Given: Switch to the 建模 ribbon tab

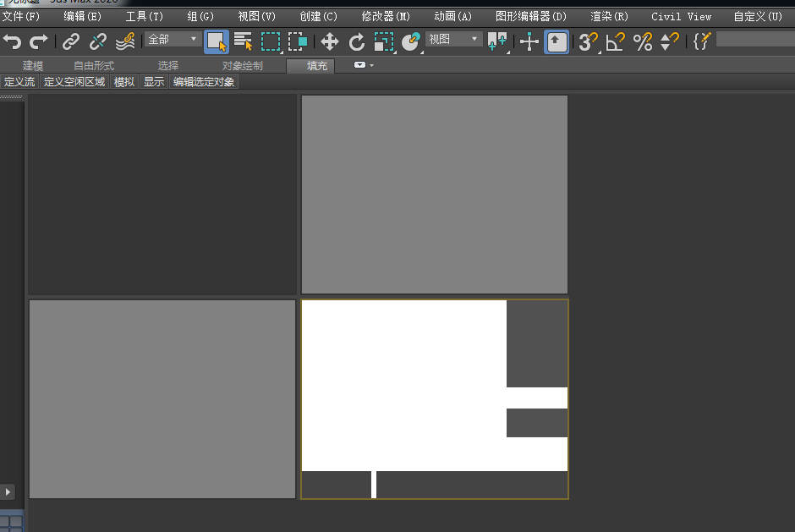Looking at the screenshot, I should [33, 66].
